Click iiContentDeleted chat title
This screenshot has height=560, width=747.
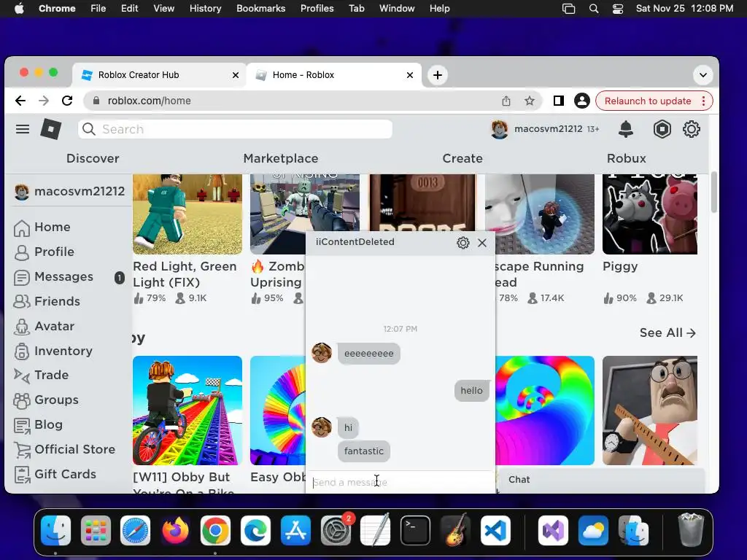point(355,242)
